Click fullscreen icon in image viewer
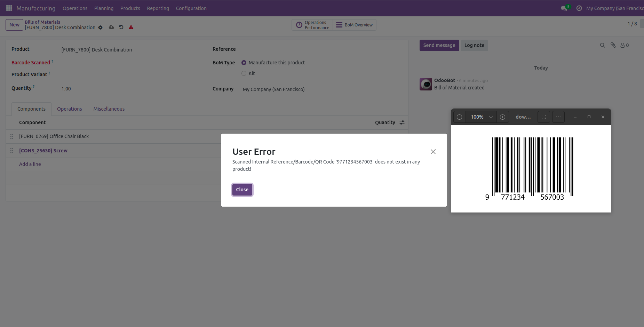Image resolution: width=644 pixels, height=327 pixels. click(x=544, y=117)
